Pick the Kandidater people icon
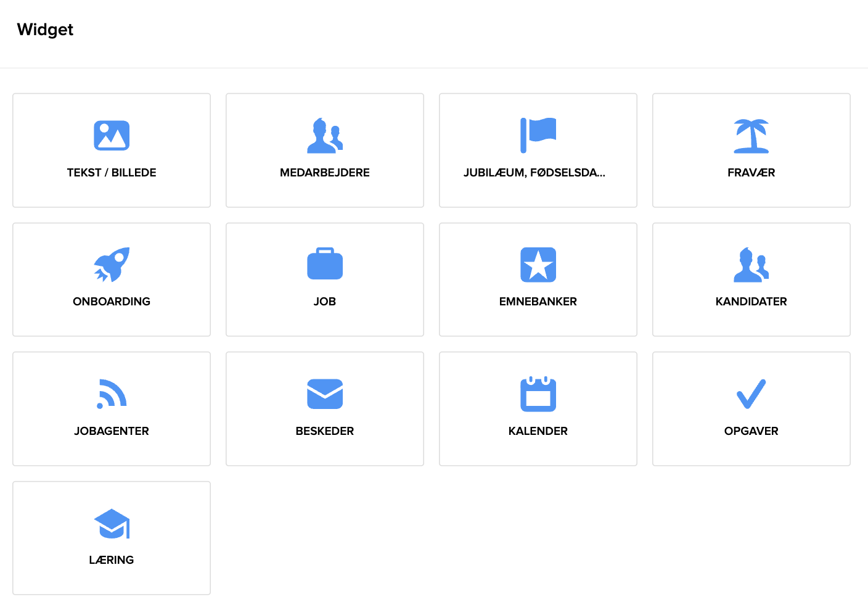Viewport: 868px width, 607px height. [x=751, y=265]
